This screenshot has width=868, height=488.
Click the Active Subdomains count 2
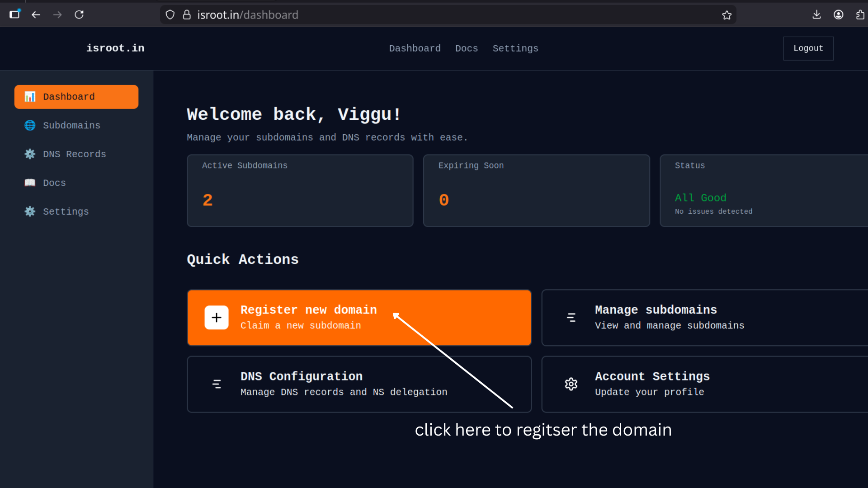(x=208, y=200)
